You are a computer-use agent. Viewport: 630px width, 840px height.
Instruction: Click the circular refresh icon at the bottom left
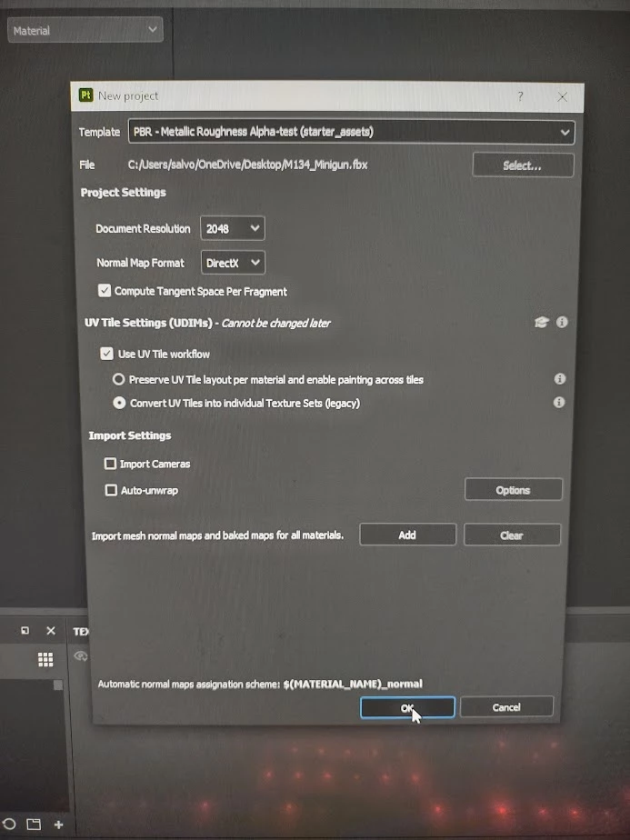[9, 824]
